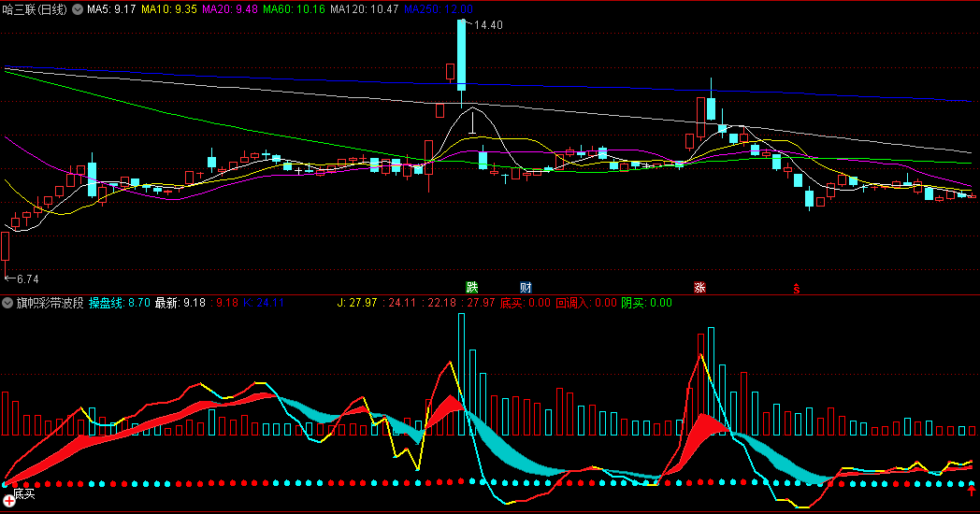Click the 最新: 9.18 value

tap(180, 303)
